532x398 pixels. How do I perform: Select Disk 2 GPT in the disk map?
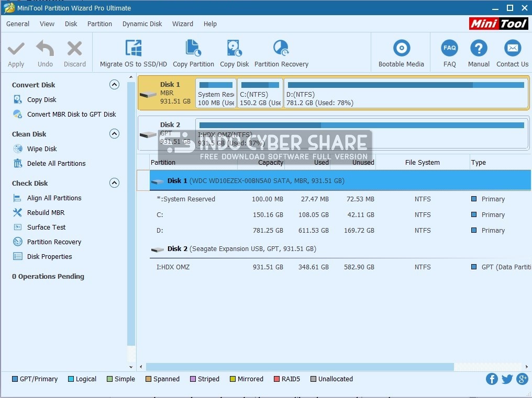click(x=167, y=133)
